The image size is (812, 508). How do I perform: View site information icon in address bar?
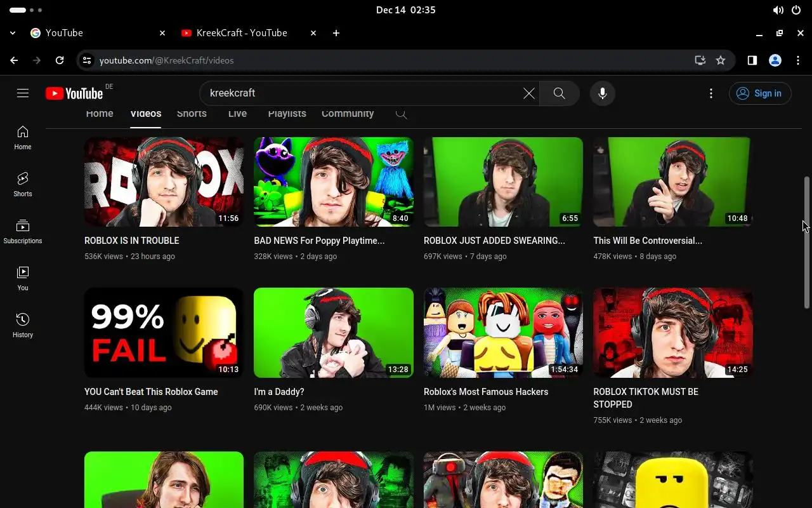click(88, 60)
